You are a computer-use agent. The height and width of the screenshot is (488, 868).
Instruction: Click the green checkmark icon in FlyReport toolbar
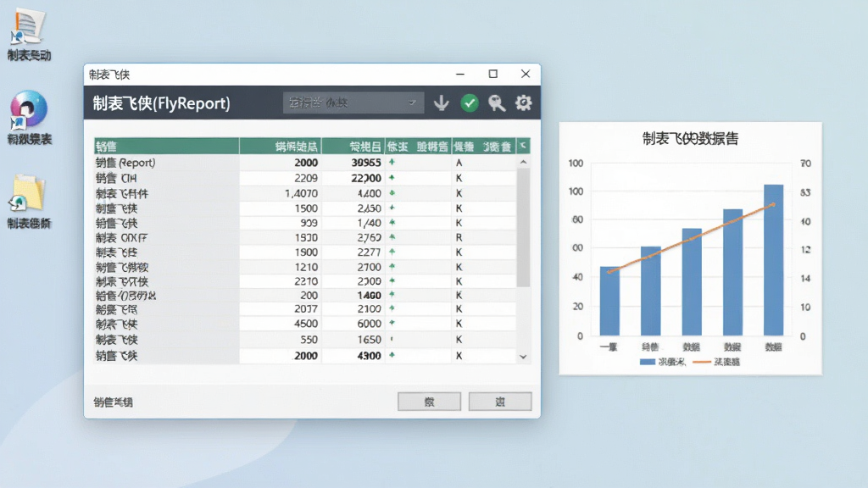(x=470, y=103)
